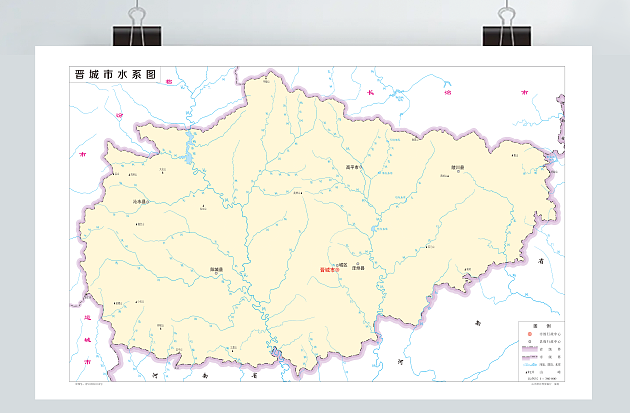Screen dimensions: 630x413
Task: Click the map scale text in the legend
Action: (536, 376)
